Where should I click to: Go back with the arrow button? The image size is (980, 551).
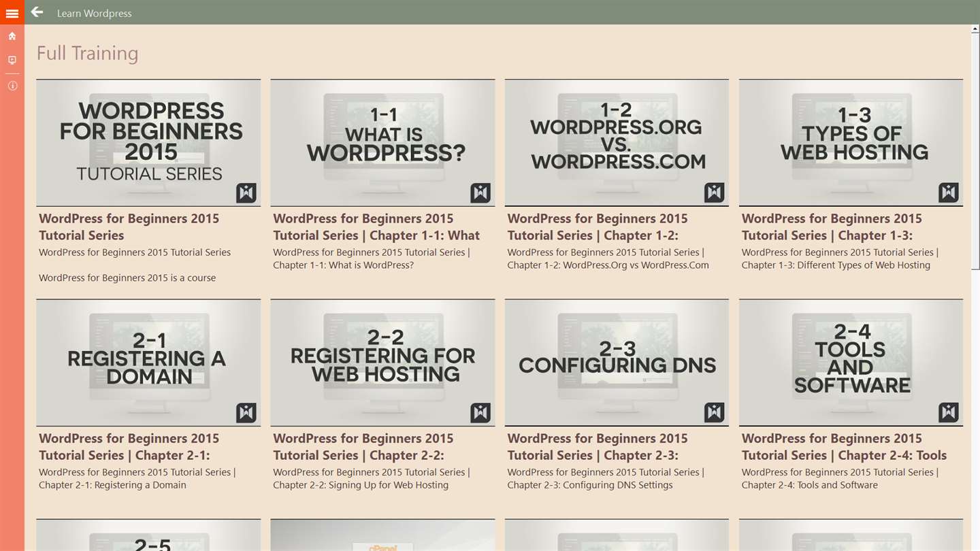tap(37, 12)
